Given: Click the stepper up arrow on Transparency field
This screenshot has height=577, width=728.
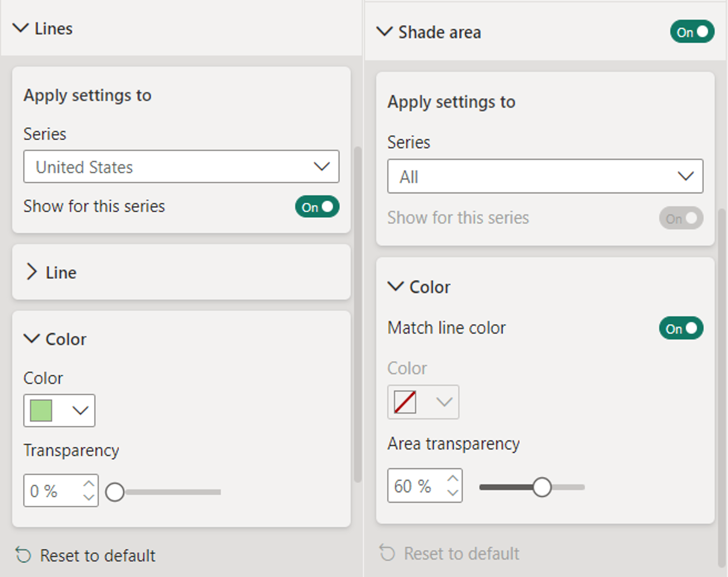Looking at the screenshot, I should [x=88, y=484].
